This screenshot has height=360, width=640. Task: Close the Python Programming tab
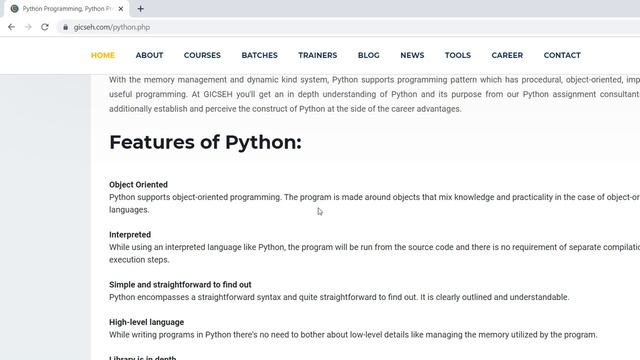121,9
